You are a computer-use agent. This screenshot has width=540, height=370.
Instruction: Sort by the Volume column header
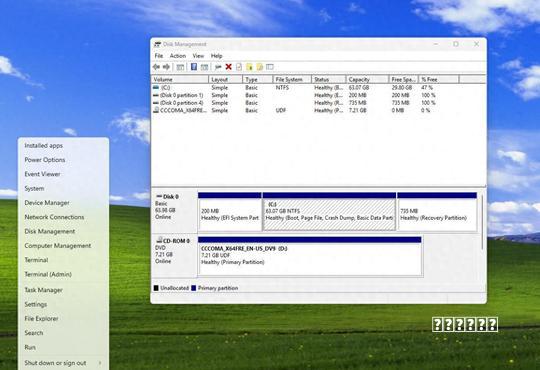pos(180,80)
